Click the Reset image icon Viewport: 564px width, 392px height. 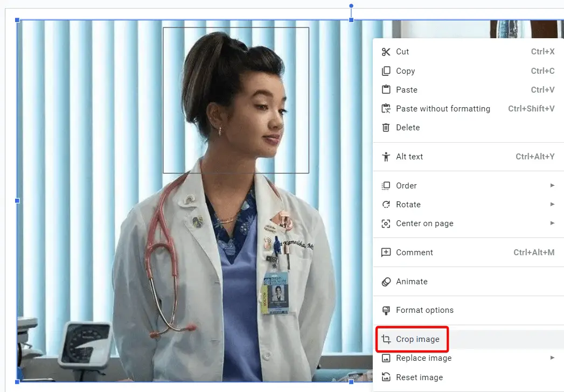[x=386, y=377]
